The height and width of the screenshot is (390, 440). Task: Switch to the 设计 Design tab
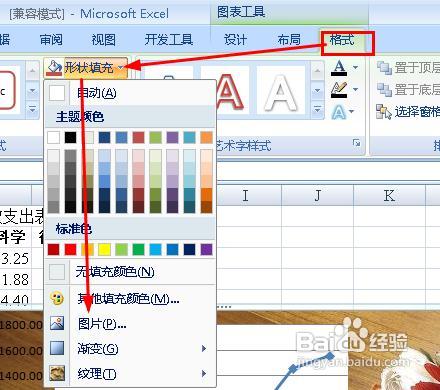[x=235, y=40]
